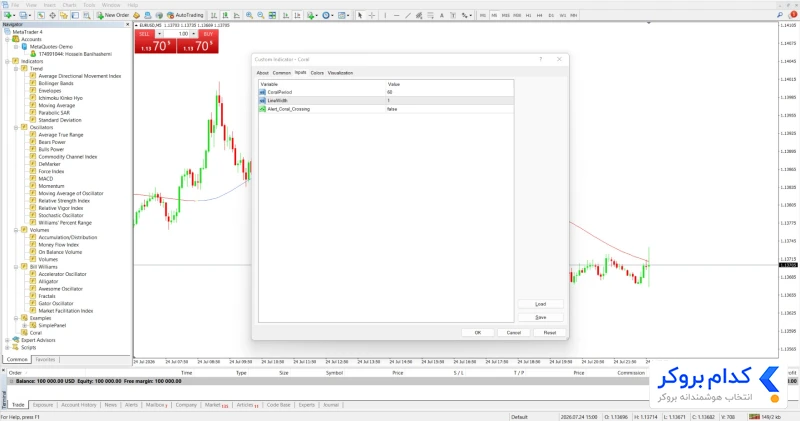Select the Text 'A' drawing tool
This screenshot has height=421, width=800.
(441, 15)
